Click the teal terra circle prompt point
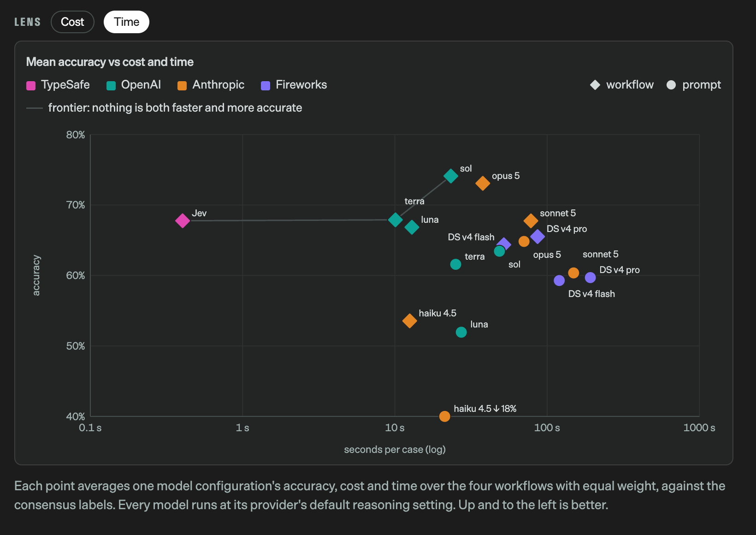The image size is (756, 535). [x=455, y=264]
